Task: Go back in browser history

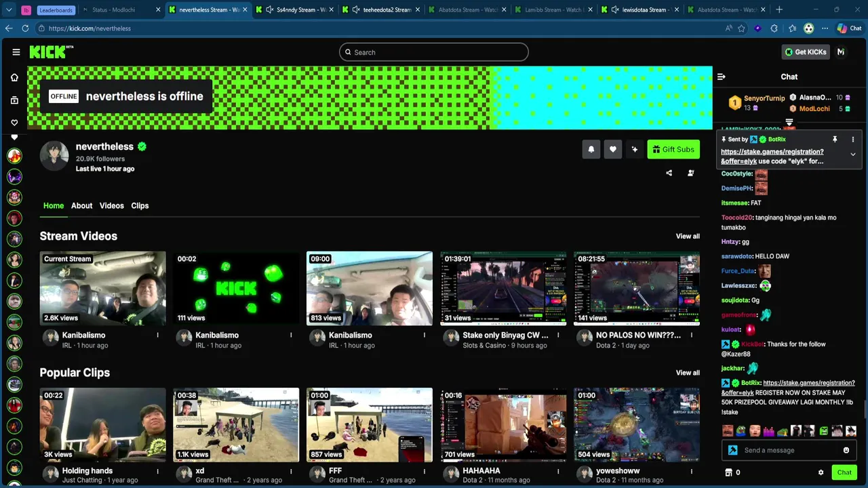Action: [x=8, y=28]
